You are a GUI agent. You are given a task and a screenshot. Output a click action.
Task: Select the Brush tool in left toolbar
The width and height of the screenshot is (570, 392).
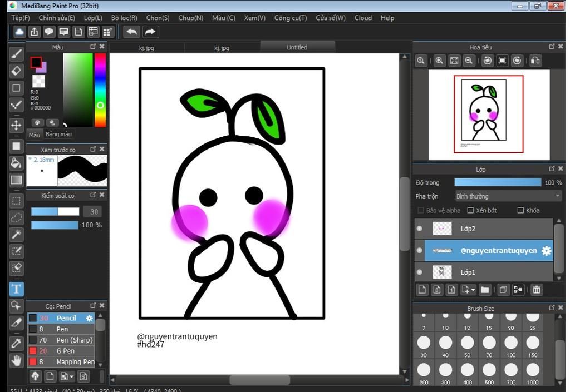[x=16, y=54]
